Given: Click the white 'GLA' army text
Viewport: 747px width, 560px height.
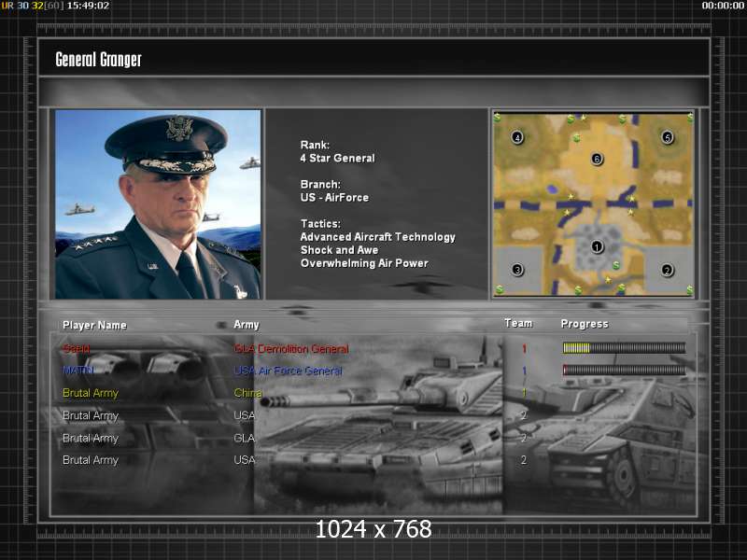Looking at the screenshot, I should click(x=245, y=438).
